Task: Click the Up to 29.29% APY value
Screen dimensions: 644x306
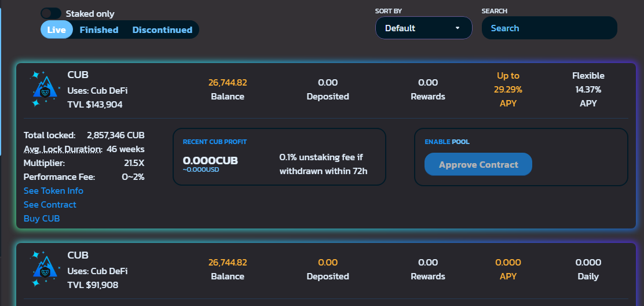Action: click(508, 90)
